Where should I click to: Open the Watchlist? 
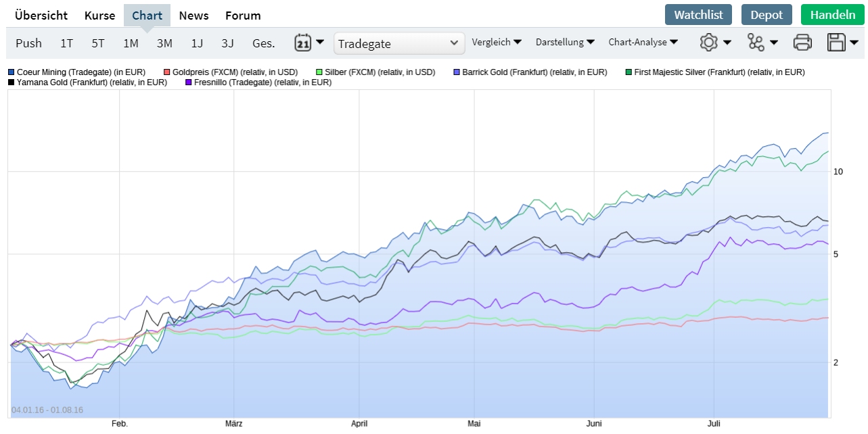point(698,14)
